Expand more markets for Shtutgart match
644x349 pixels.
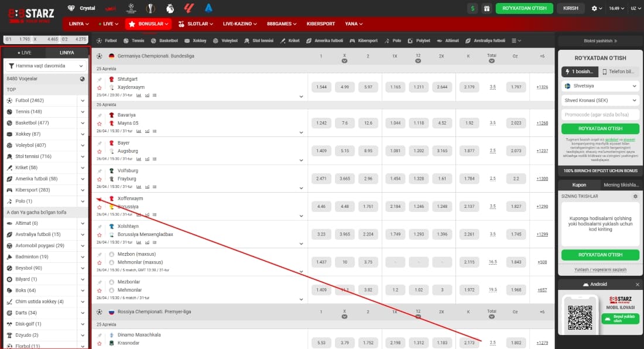[301, 97]
